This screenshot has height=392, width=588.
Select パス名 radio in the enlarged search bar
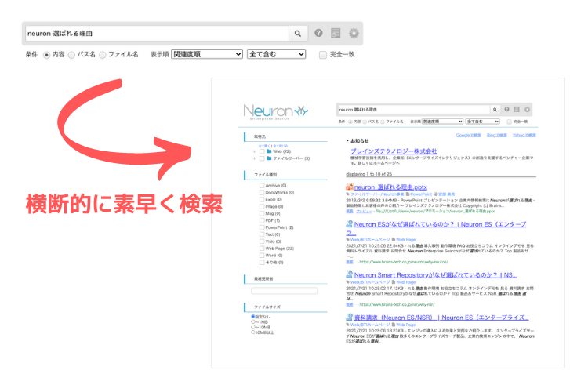pyautogui.click(x=71, y=55)
